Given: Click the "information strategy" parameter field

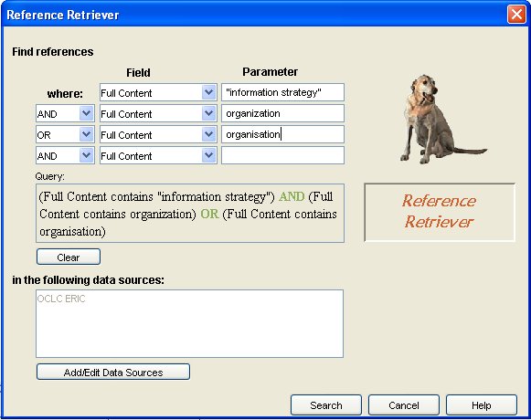Looking at the screenshot, I should point(282,92).
